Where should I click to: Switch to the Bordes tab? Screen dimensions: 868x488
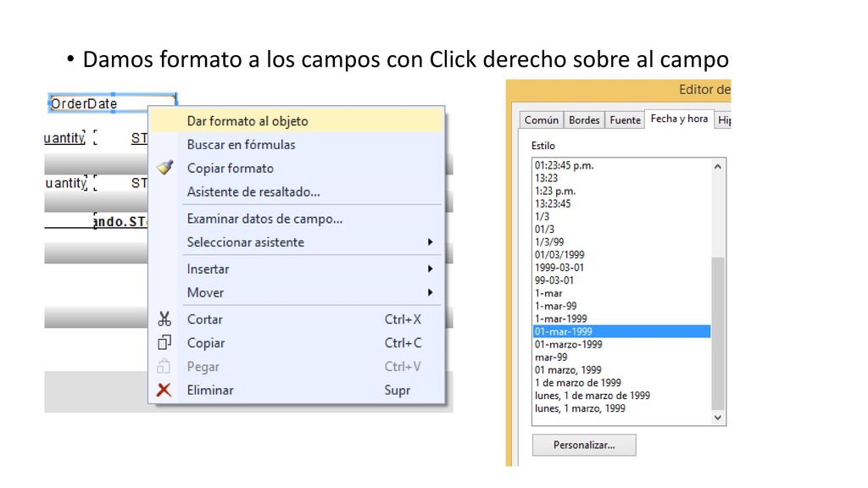[584, 120]
